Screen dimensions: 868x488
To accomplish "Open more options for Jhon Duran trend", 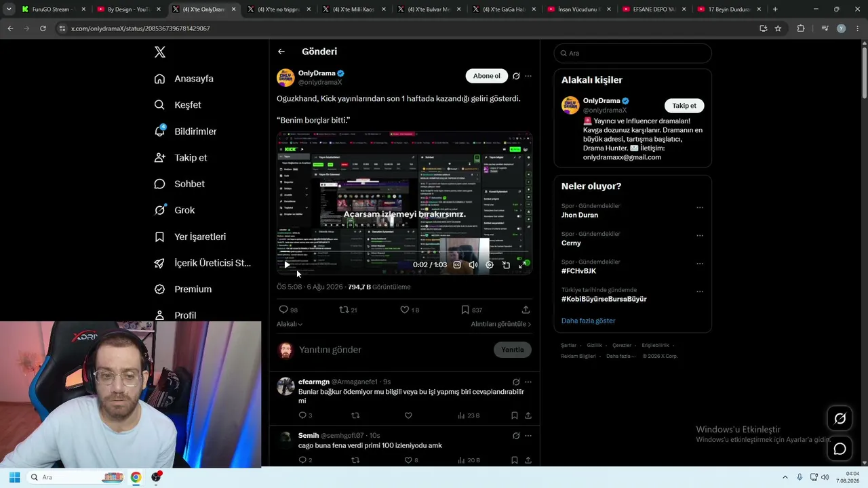I will (700, 208).
